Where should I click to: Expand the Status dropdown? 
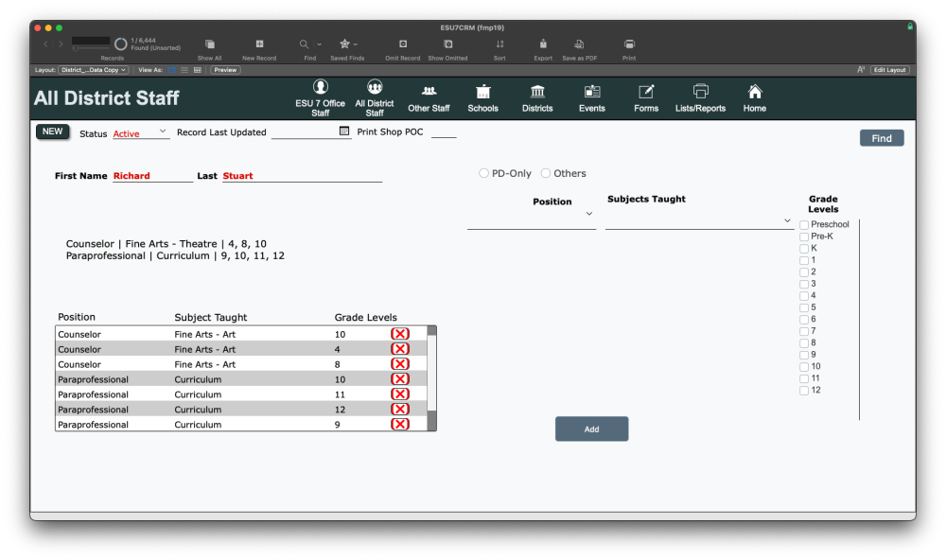coord(162,131)
